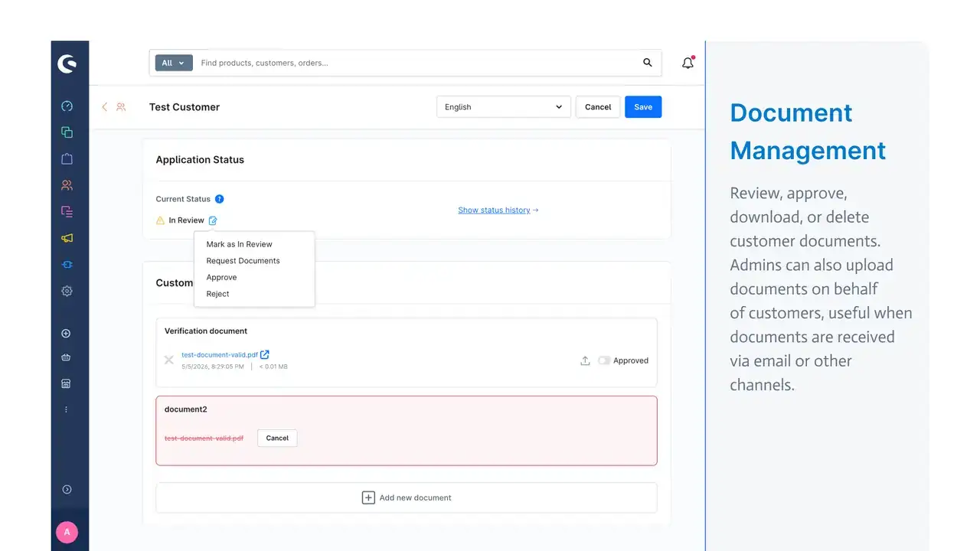Toggle the Approved switch
Screen dimensions: 980x551
point(604,360)
